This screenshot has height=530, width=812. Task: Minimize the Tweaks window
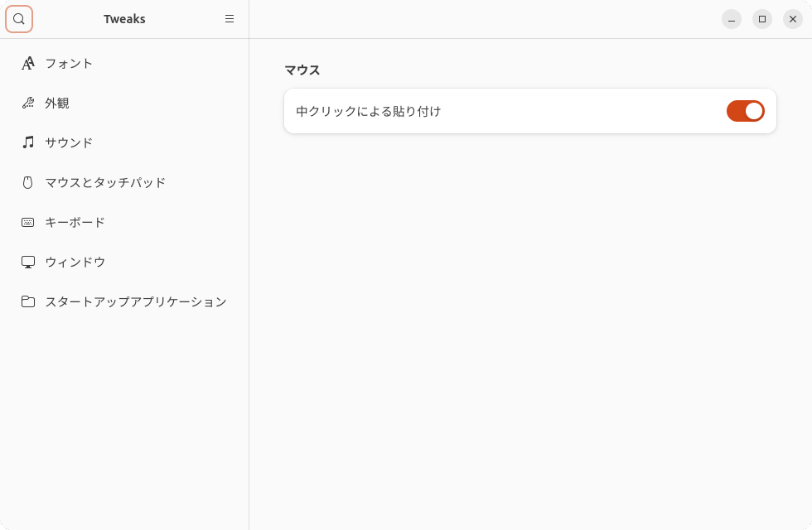click(x=732, y=19)
